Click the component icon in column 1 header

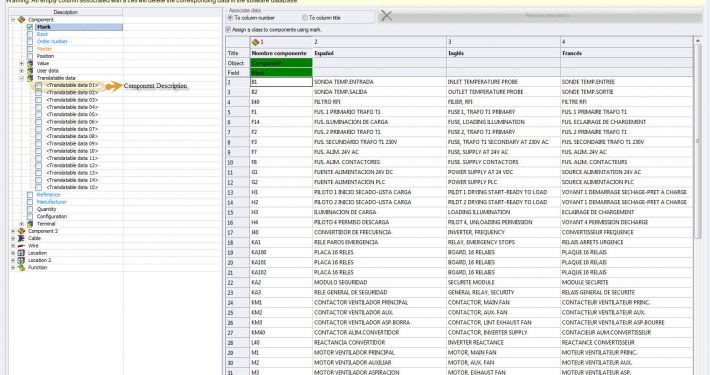(255, 42)
